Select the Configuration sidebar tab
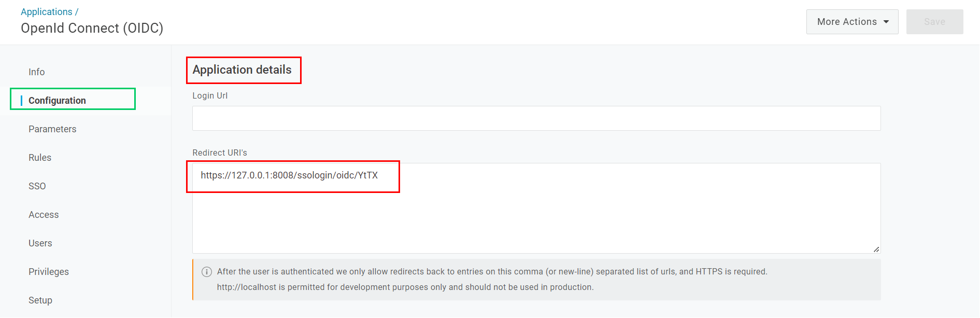This screenshot has height=318, width=980. pyautogui.click(x=57, y=101)
